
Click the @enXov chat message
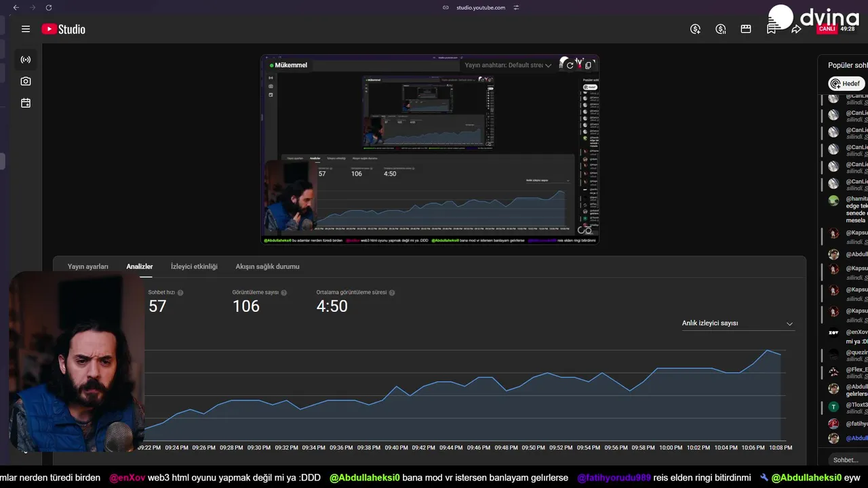(848, 337)
